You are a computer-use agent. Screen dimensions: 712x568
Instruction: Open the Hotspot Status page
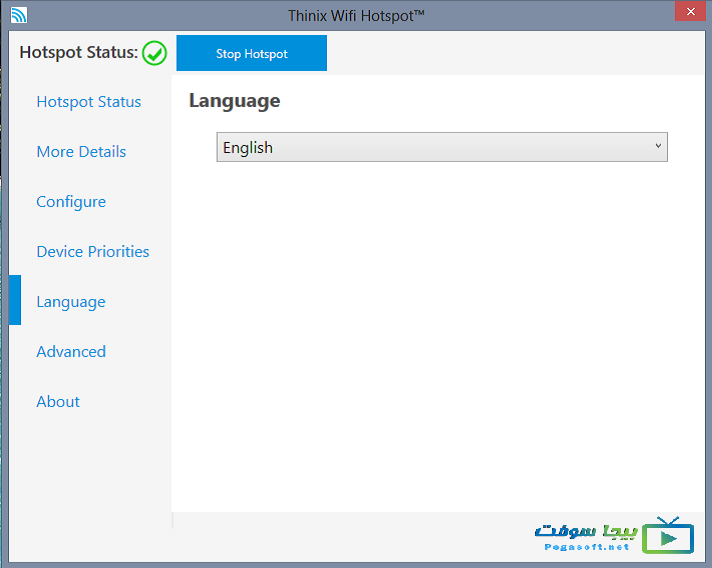click(89, 102)
